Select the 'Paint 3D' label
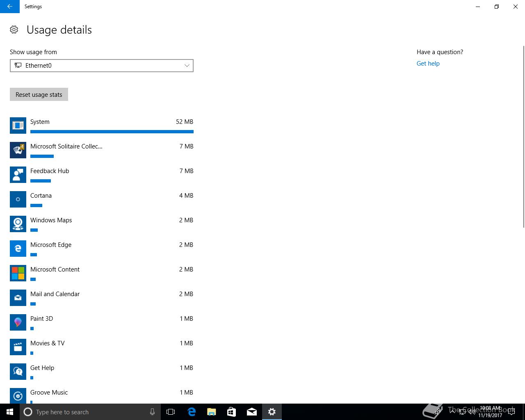The height and width of the screenshot is (420, 525). click(41, 319)
